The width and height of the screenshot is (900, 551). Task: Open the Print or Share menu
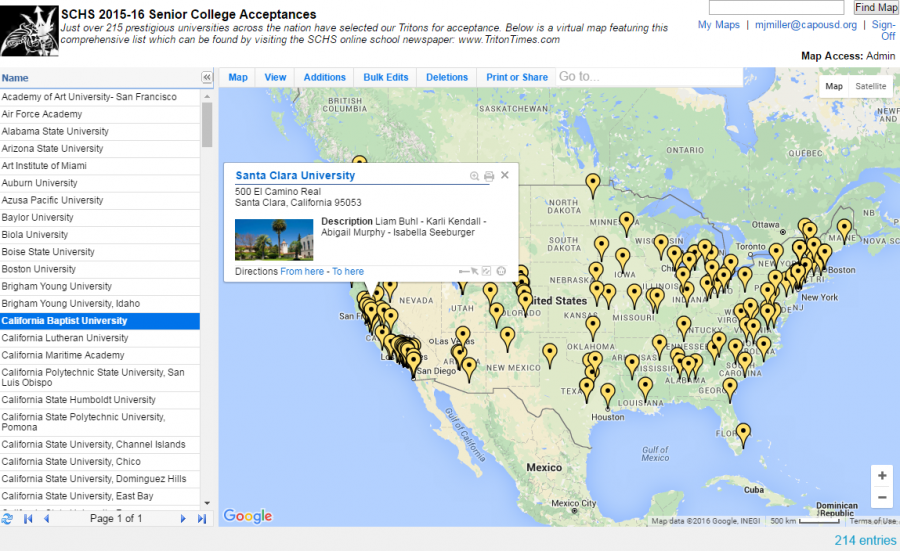click(517, 77)
